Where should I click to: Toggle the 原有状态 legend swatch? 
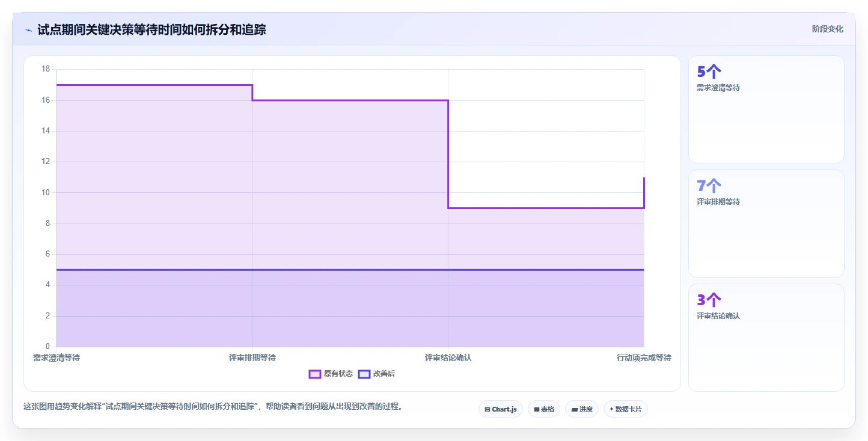pos(314,374)
